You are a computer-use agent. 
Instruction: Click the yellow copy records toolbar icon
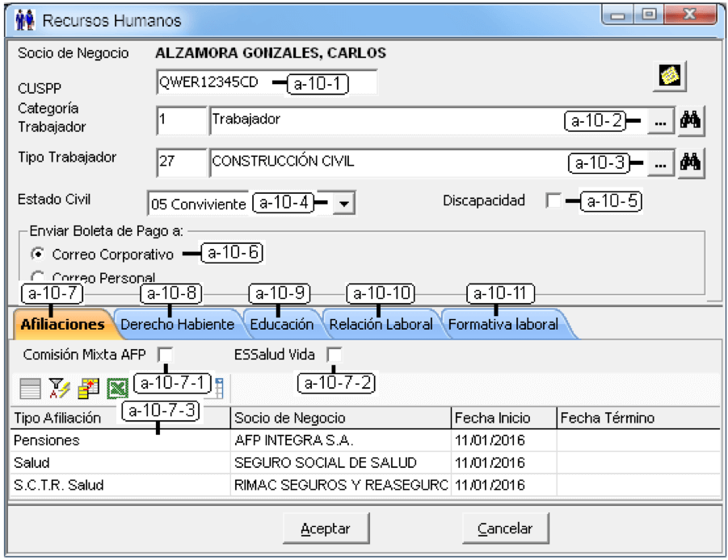[88, 388]
